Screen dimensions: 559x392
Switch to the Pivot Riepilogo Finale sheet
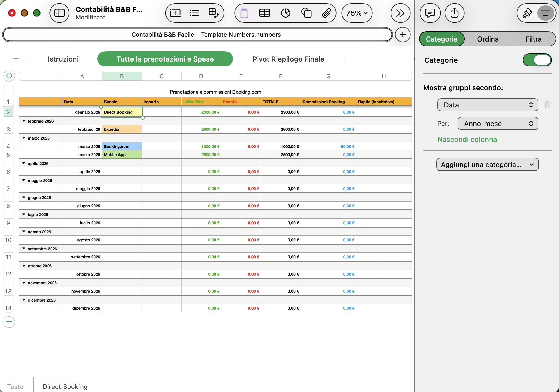pyautogui.click(x=288, y=59)
